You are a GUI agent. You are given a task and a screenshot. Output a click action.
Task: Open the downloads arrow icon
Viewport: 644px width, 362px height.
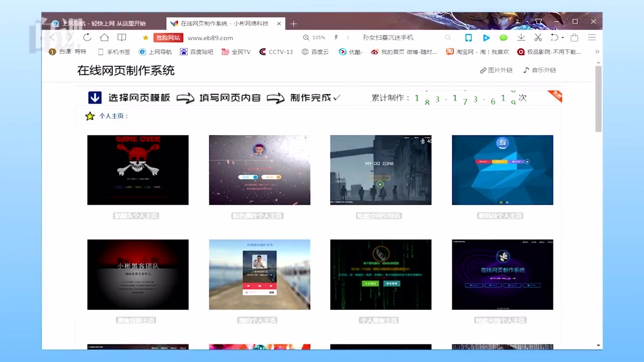pyautogui.click(x=521, y=38)
